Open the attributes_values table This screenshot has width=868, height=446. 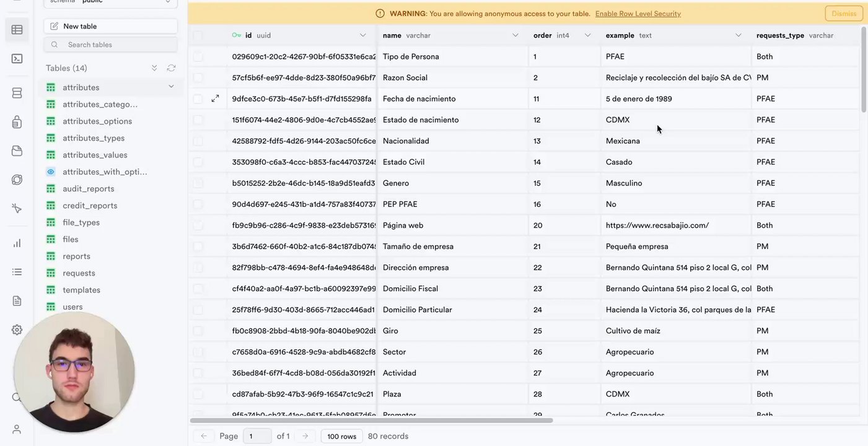pos(95,155)
